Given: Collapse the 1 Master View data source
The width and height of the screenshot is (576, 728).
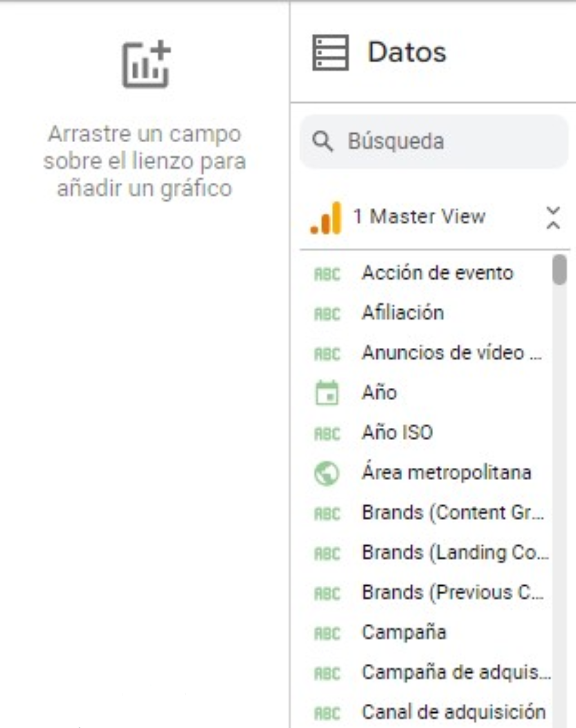Looking at the screenshot, I should (553, 218).
